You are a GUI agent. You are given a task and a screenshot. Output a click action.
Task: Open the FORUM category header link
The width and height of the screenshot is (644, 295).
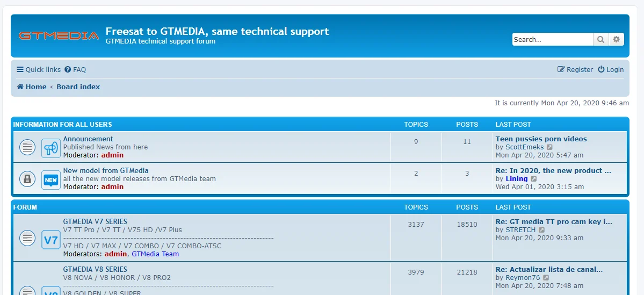pyautogui.click(x=25, y=207)
